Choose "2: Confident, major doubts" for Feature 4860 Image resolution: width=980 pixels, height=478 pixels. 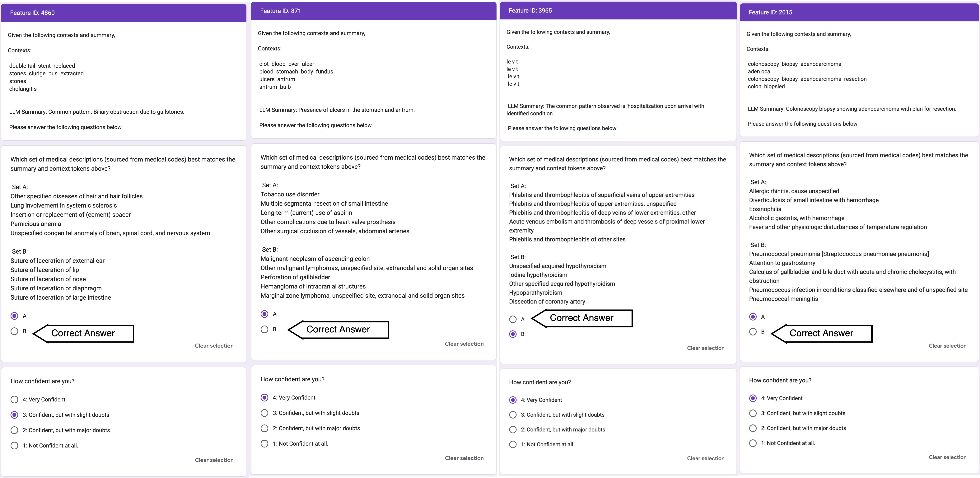click(14, 430)
